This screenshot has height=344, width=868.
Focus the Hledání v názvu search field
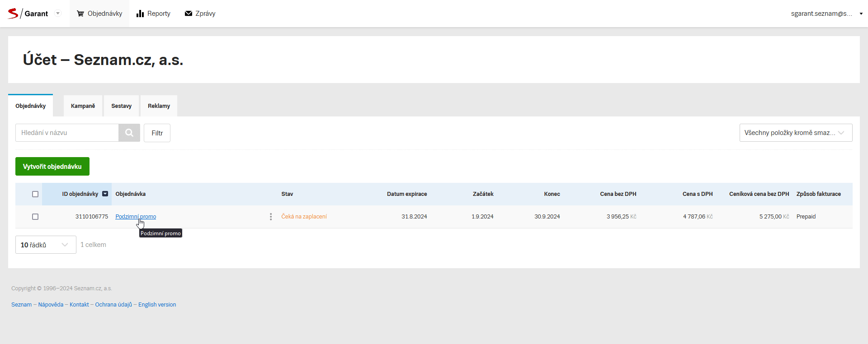[x=67, y=133]
